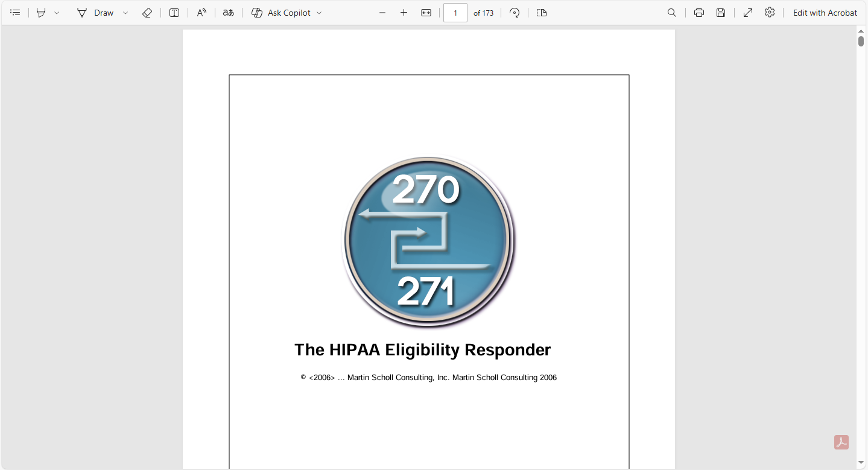The height and width of the screenshot is (470, 868).
Task: Select the Highlight tool
Action: coord(41,13)
